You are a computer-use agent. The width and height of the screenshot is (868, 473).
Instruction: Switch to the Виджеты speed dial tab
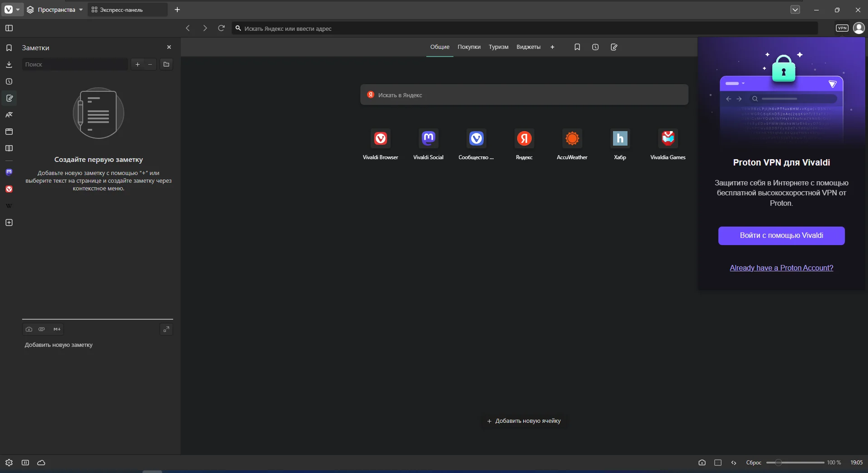(528, 47)
